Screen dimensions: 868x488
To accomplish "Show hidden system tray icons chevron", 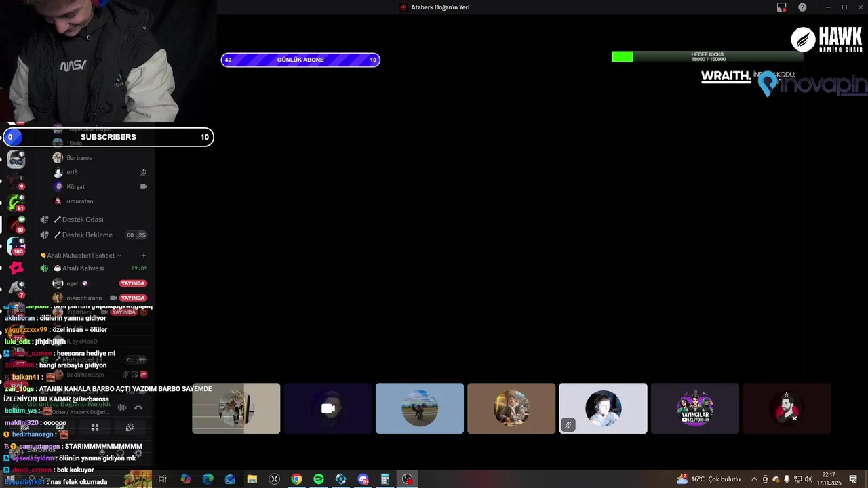I will pyautogui.click(x=754, y=479).
